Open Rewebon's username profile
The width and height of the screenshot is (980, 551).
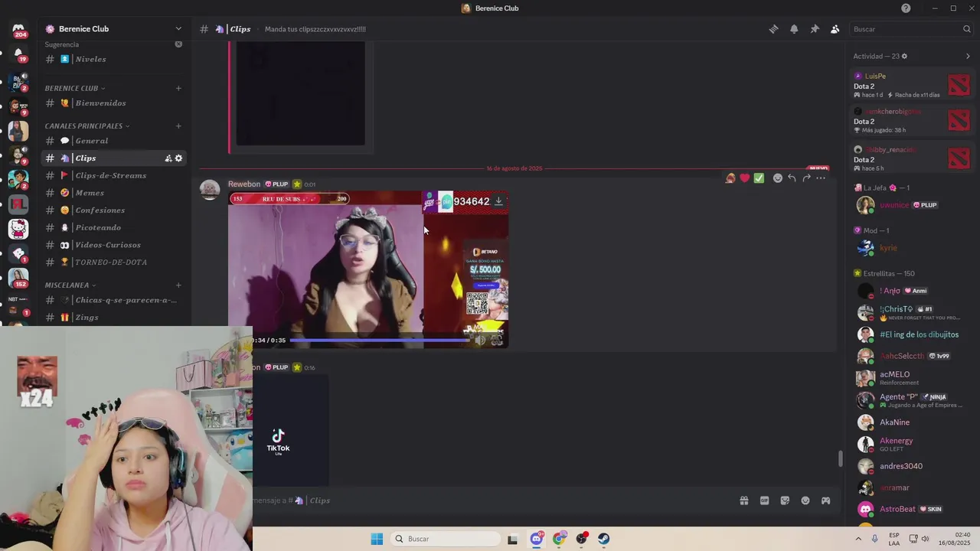coord(244,184)
